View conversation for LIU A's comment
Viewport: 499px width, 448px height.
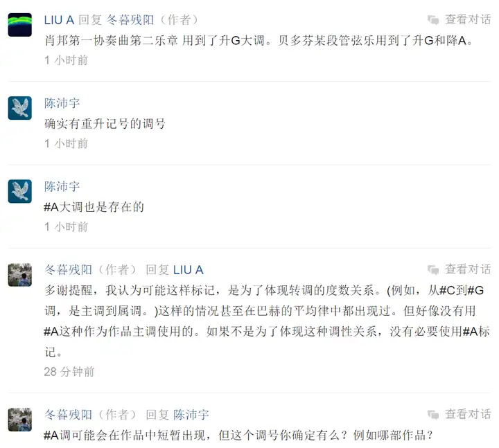tap(468, 19)
